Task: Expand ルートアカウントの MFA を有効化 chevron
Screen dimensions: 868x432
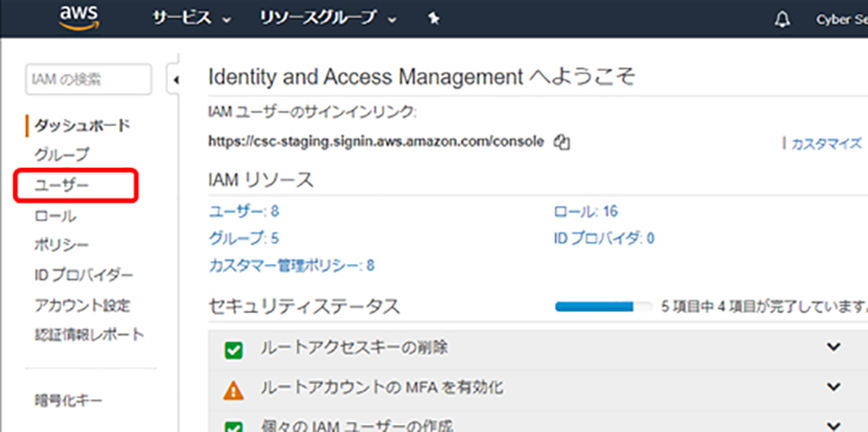Action: coord(832,387)
